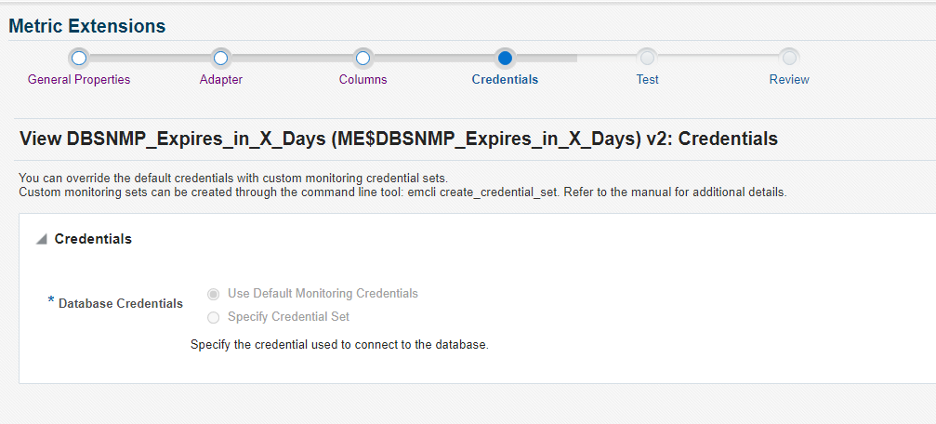Click the View DBSNMP_Expires_in_X_Days page title
Screen dimensions: 936x424
point(398,138)
